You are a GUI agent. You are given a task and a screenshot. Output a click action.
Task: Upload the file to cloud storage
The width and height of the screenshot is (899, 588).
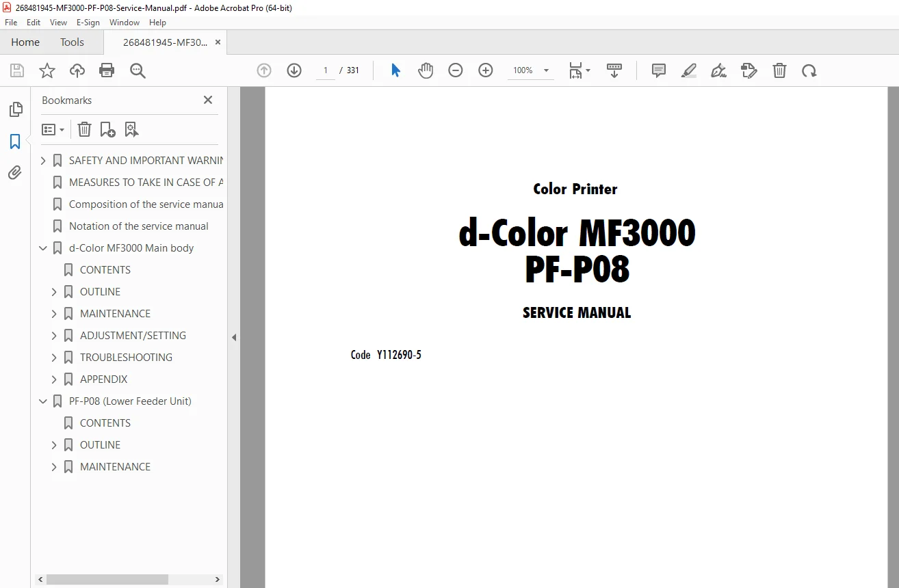click(77, 70)
